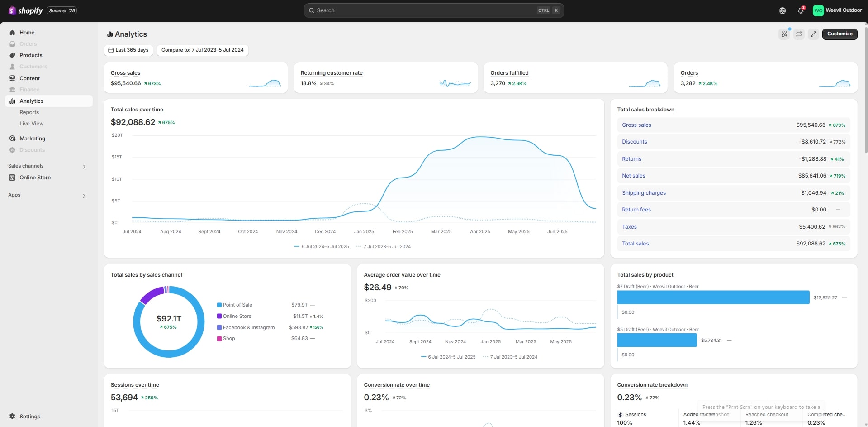
Task: Click the Orders sparkline chart thumbnail
Action: 835,83
